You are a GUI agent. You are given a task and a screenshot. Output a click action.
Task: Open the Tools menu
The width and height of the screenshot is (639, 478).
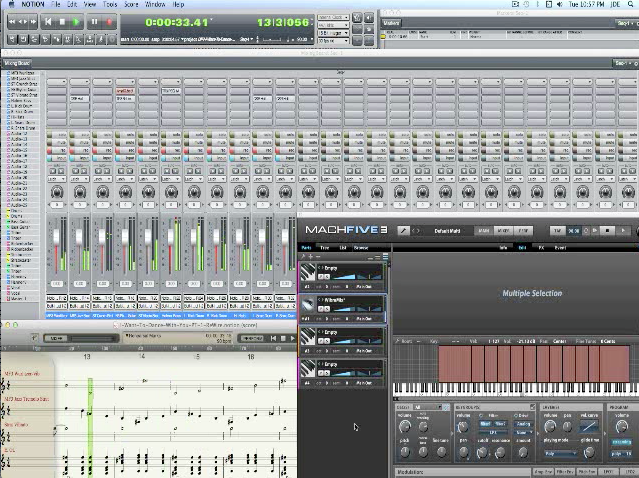click(110, 4)
